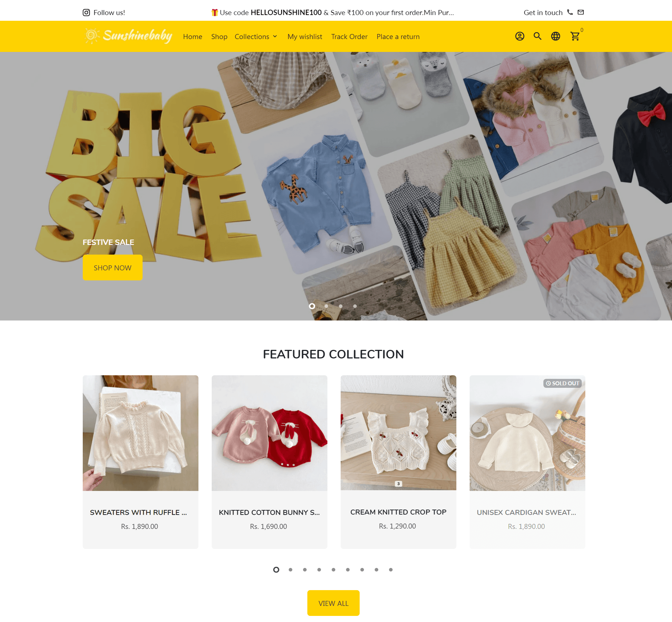Click the Sunshinebaby logo
Image resolution: width=672 pixels, height=622 pixels.
point(129,36)
